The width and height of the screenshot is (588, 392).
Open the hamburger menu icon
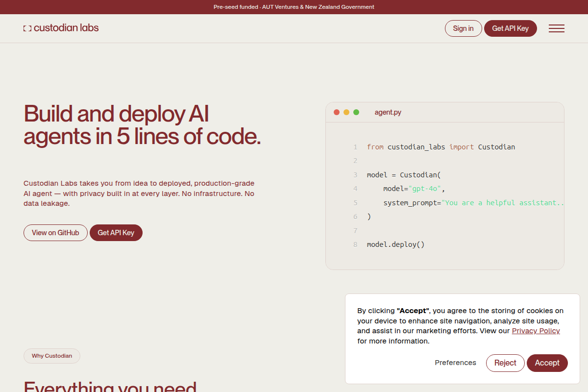point(557,28)
